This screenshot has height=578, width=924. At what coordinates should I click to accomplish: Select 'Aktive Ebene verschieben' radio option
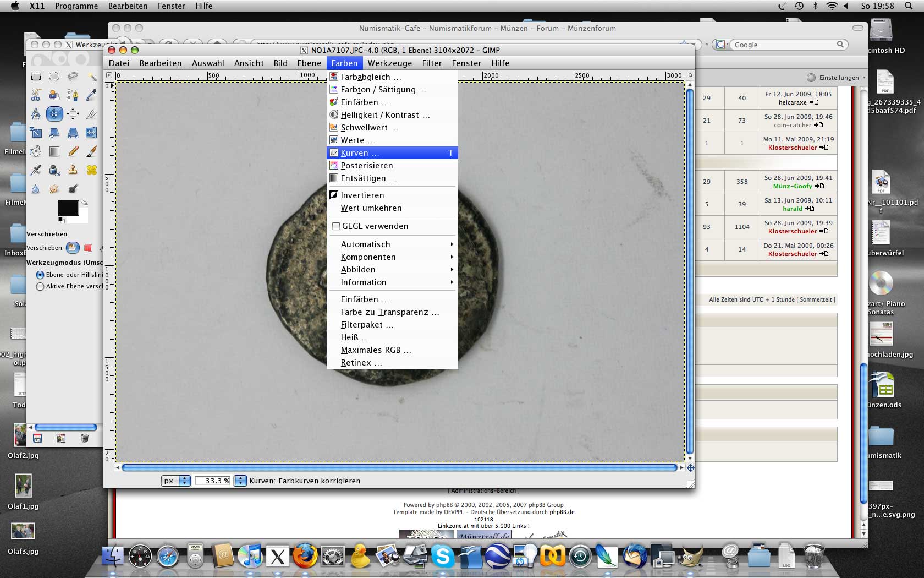(x=40, y=286)
